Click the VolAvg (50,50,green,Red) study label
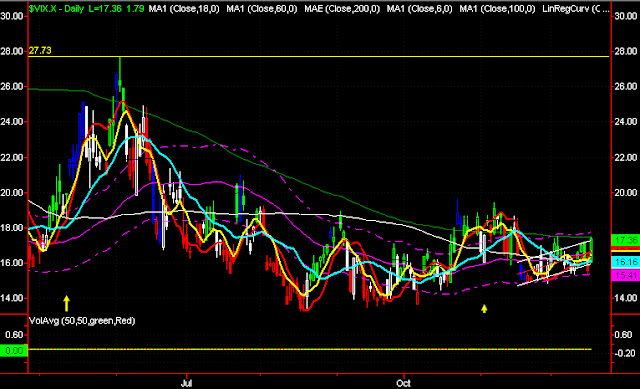Screen dimensions: 640x389 click(x=82, y=321)
